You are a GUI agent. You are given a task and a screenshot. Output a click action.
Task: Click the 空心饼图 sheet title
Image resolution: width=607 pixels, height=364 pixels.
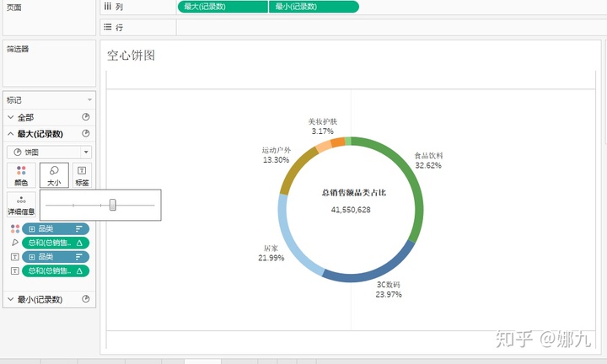coord(131,56)
